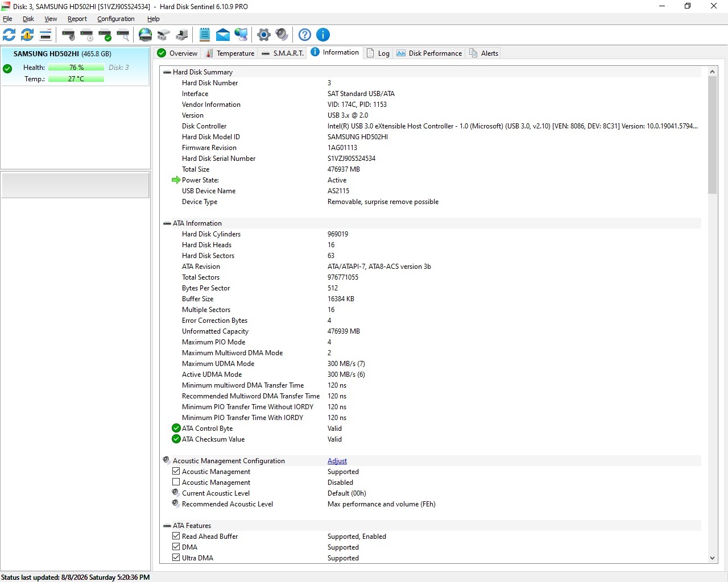The image size is (728, 582).
Task: Select the SAMSUNG HD502HI disk entry
Action: (x=76, y=66)
